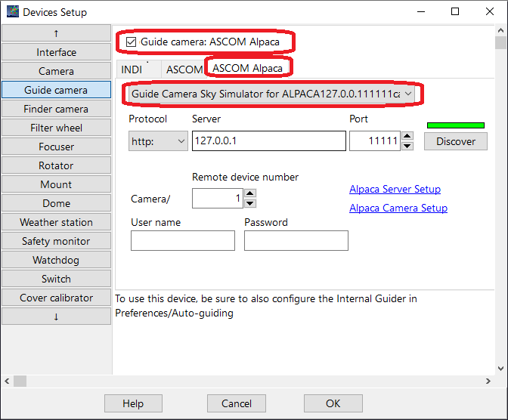Click the Devices Setup title bar icon
This screenshot has height=420, width=508.
pyautogui.click(x=12, y=12)
